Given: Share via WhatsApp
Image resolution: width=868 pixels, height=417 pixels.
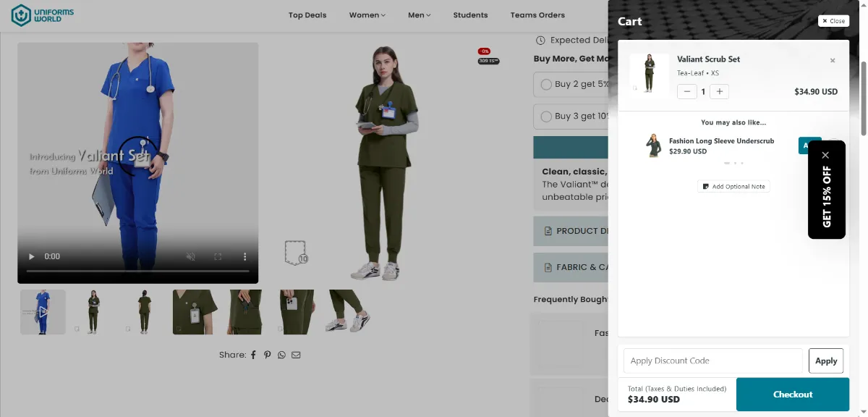Looking at the screenshot, I should click(x=281, y=355).
